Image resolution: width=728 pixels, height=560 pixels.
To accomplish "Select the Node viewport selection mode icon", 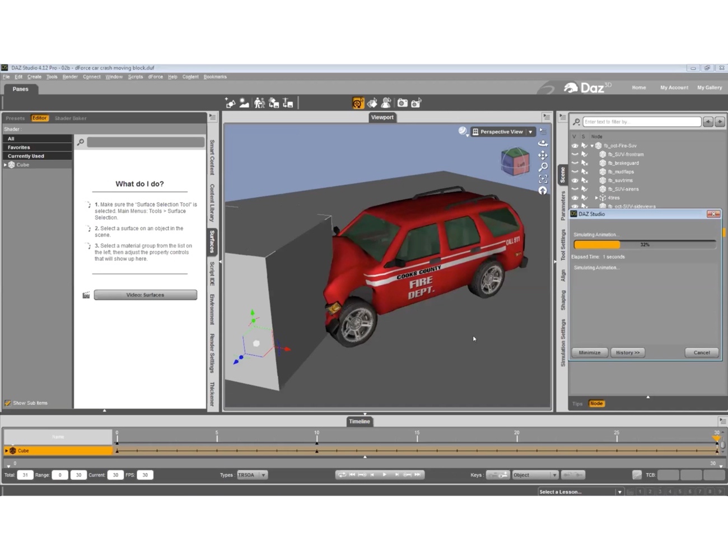I will point(357,102).
